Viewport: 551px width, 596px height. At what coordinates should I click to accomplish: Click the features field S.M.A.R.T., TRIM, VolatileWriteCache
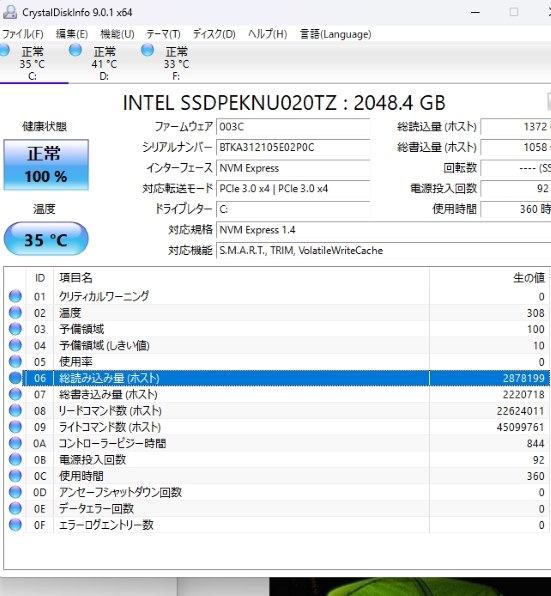383,250
